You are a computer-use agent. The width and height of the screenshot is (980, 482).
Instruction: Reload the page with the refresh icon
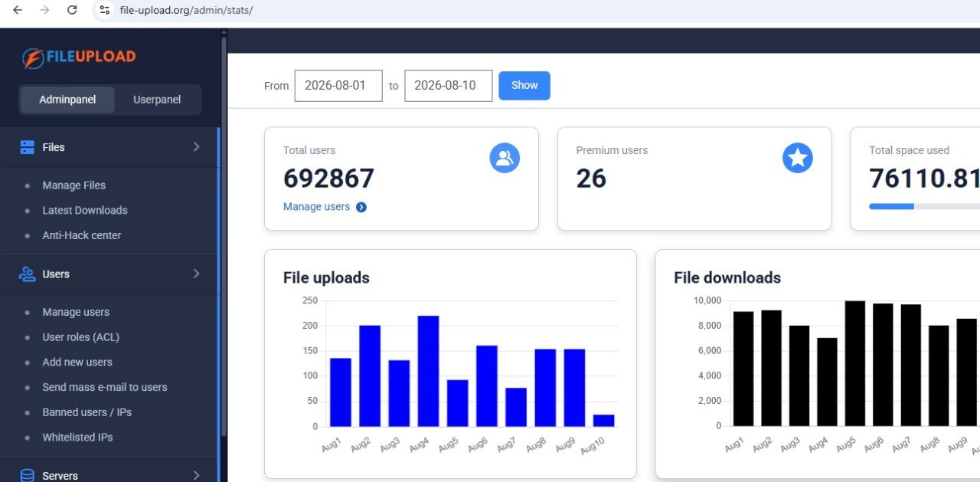(x=72, y=10)
